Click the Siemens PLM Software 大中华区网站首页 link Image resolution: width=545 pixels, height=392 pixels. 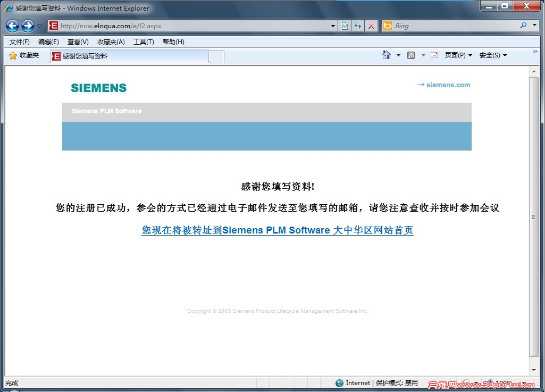coord(278,230)
